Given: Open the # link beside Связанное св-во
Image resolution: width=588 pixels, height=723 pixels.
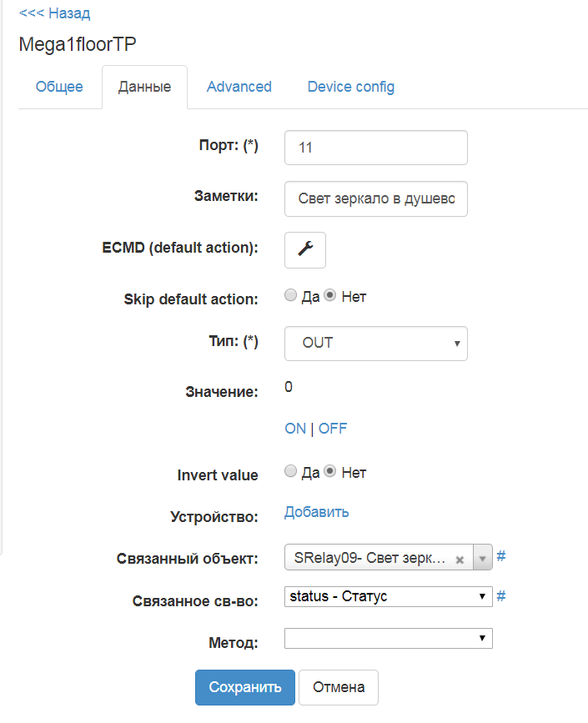Looking at the screenshot, I should click(501, 595).
